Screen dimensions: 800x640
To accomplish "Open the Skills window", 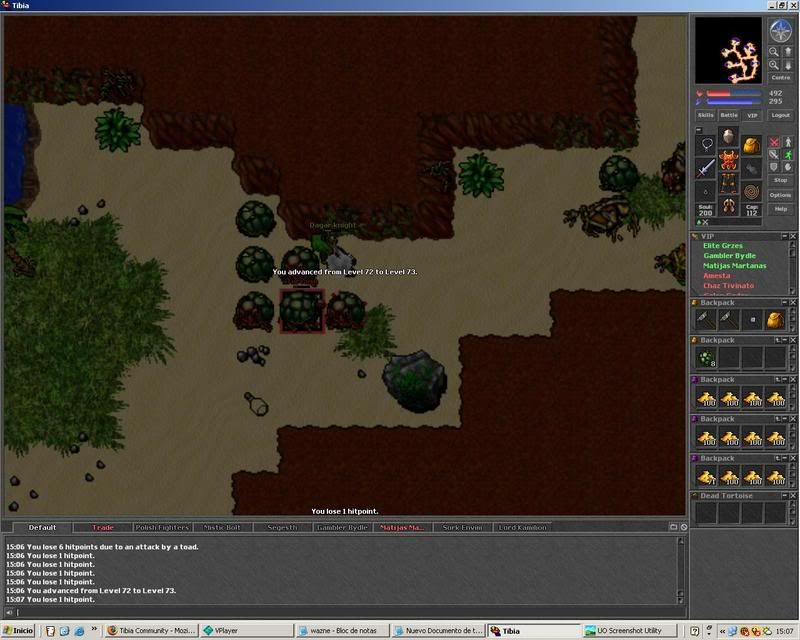I will click(x=706, y=115).
